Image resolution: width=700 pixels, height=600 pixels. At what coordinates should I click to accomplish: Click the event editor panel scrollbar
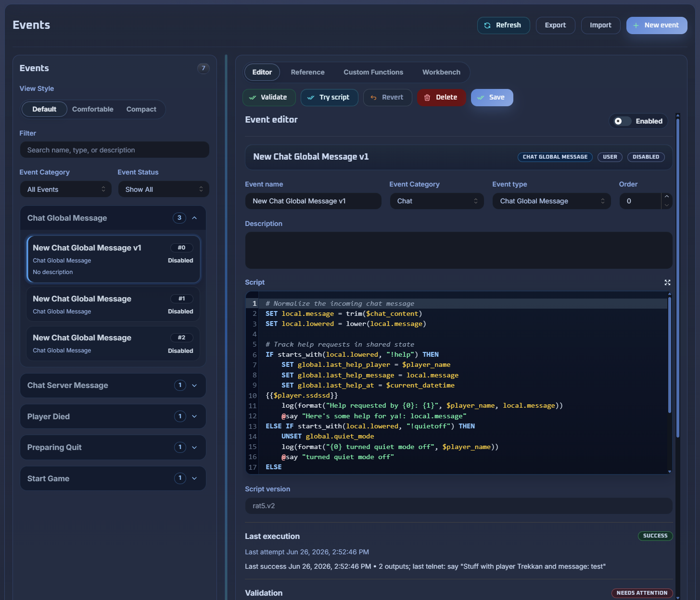[x=678, y=278]
